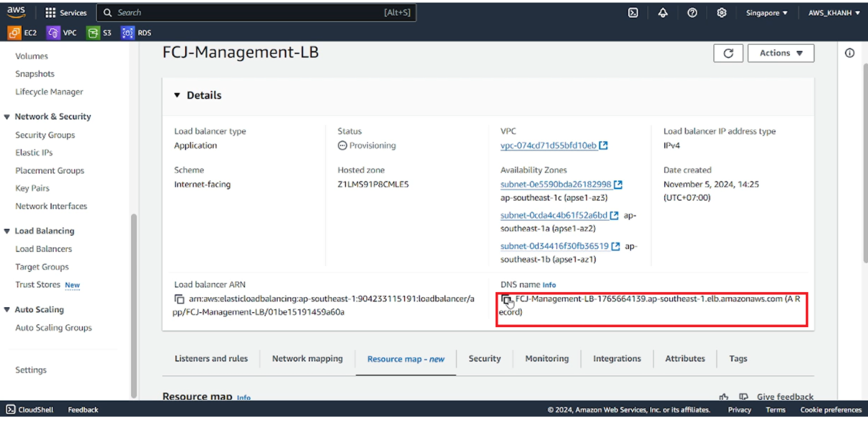The width and height of the screenshot is (868, 427).
Task: Open the settings gear icon in header
Action: 721,12
